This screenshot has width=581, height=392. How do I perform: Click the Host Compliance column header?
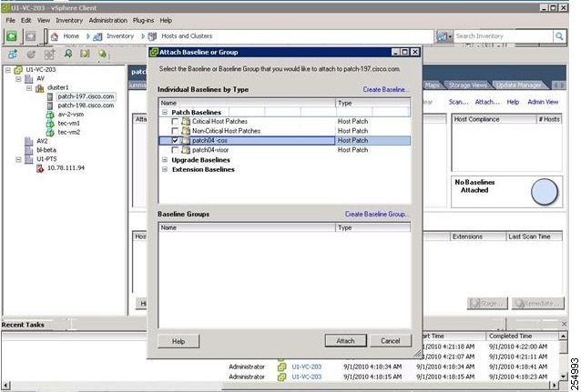494,119
